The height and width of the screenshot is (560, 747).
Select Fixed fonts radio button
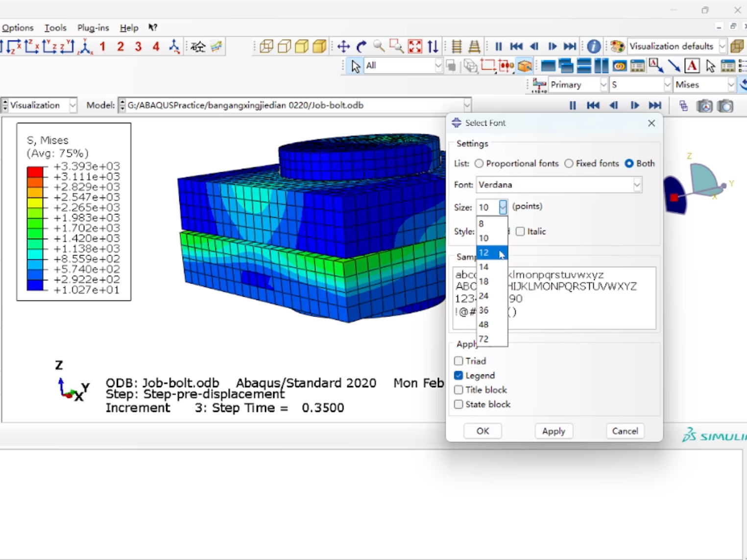pyautogui.click(x=569, y=163)
